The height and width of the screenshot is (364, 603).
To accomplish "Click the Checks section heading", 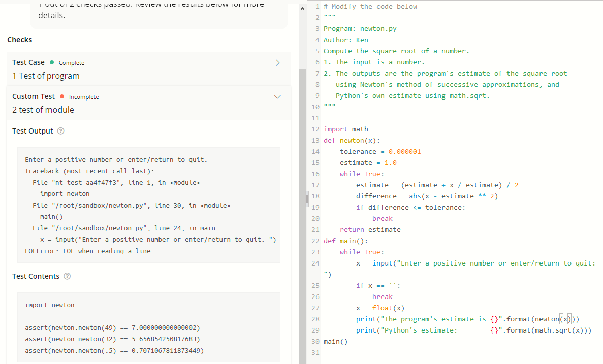I will 19,39.
